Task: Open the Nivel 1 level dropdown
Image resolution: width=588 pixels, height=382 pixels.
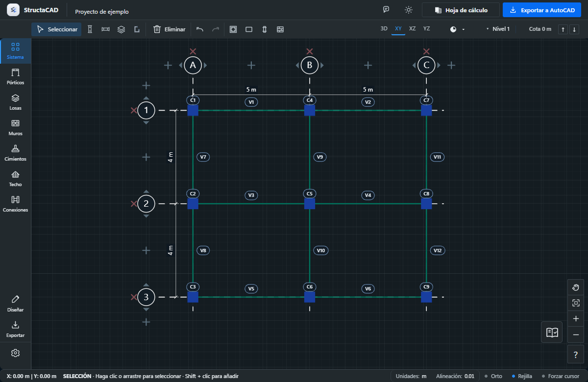Action: (x=498, y=29)
